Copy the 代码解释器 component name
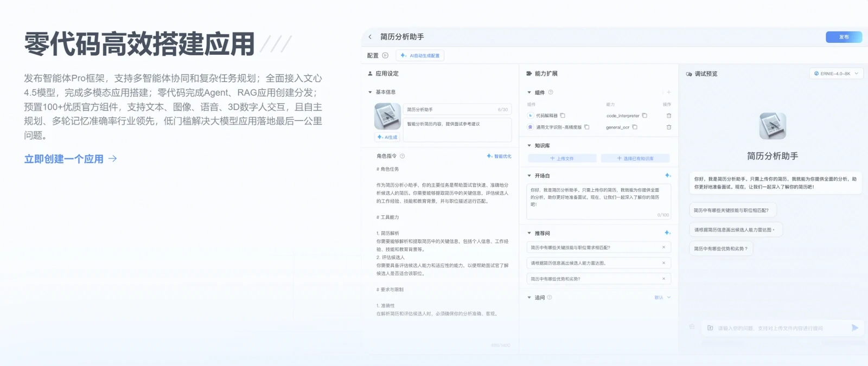This screenshot has height=366, width=868. (563, 115)
